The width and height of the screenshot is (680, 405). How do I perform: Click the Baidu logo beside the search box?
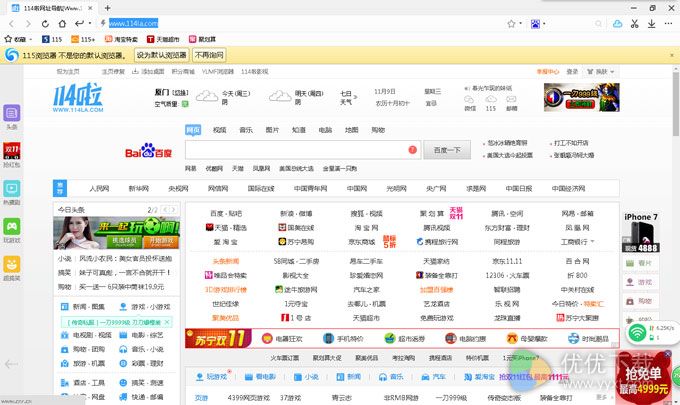click(x=148, y=151)
